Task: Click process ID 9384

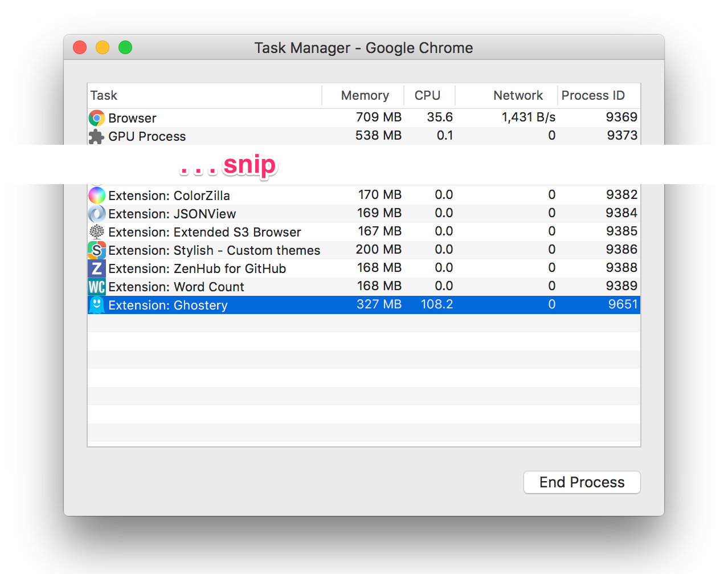Action: [621, 213]
